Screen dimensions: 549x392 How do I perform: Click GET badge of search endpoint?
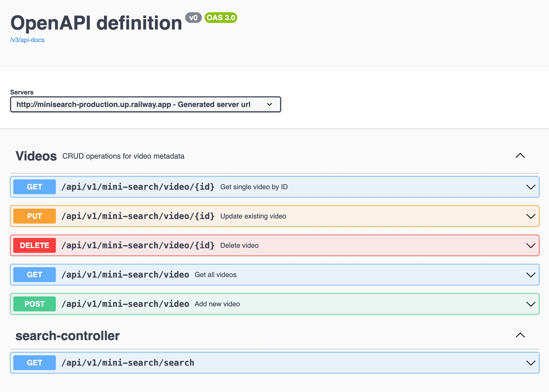click(x=35, y=363)
